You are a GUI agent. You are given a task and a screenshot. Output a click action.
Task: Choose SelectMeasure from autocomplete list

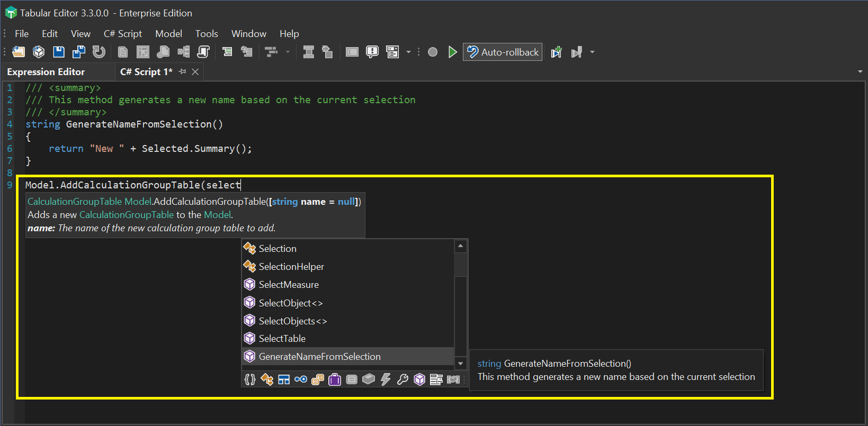tap(348, 285)
